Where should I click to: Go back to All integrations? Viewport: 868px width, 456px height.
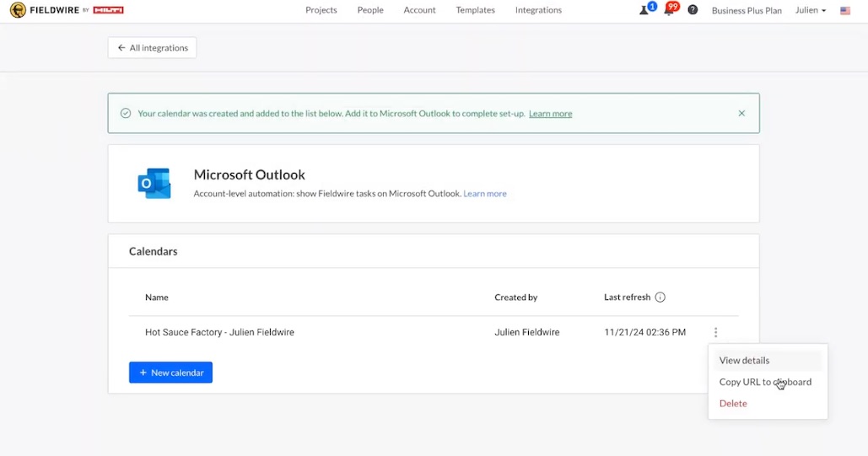click(152, 48)
